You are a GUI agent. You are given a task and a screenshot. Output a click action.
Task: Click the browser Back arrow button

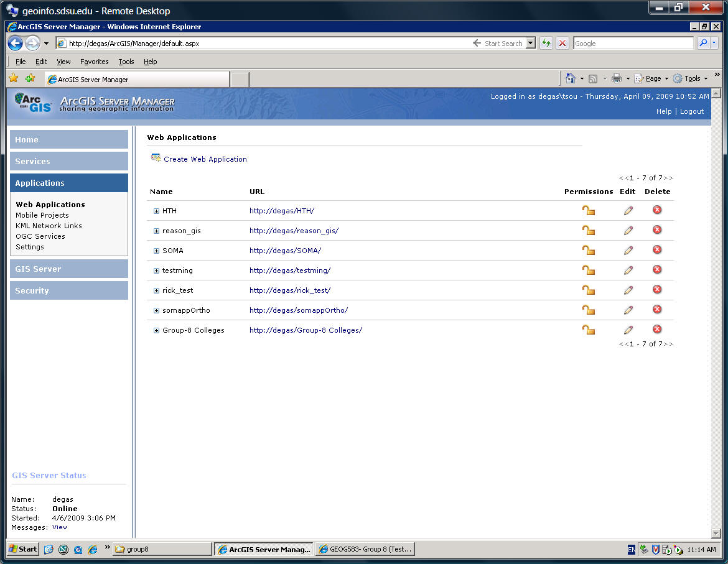(x=16, y=43)
